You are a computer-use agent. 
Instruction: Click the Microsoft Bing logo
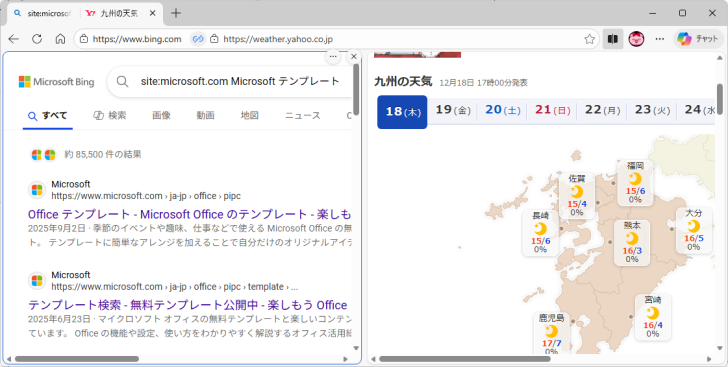(56, 82)
